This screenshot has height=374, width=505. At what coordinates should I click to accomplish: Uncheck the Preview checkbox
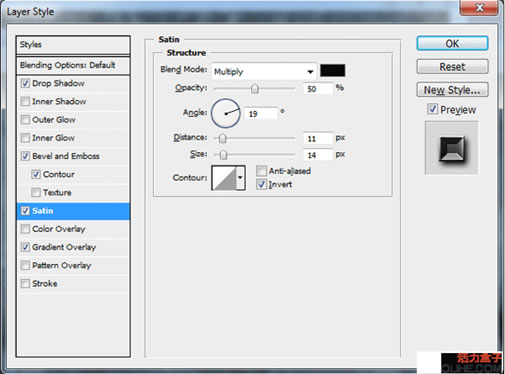[x=432, y=109]
